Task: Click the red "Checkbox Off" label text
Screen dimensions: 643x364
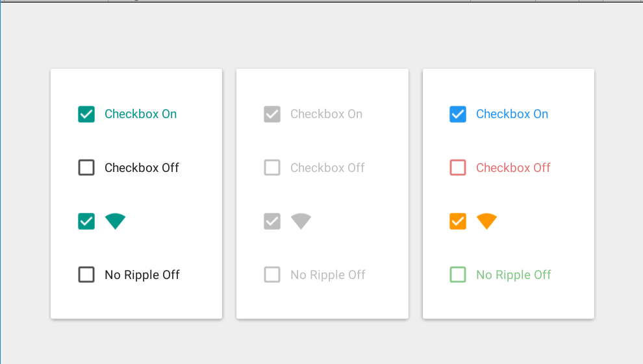Action: [x=513, y=167]
